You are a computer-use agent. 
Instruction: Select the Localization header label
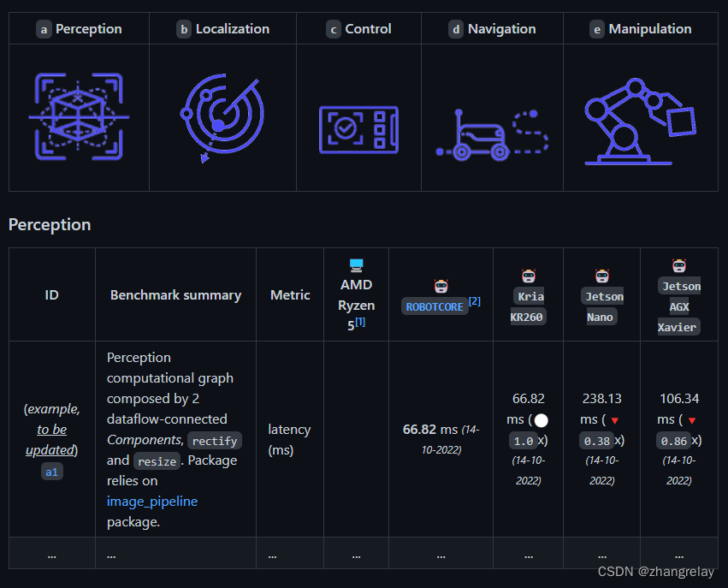coord(233,29)
